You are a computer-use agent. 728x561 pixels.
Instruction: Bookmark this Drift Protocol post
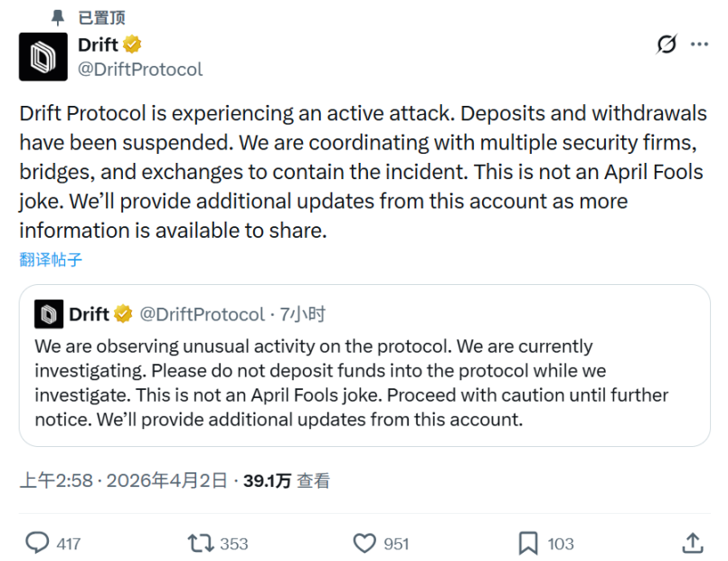coord(528,543)
